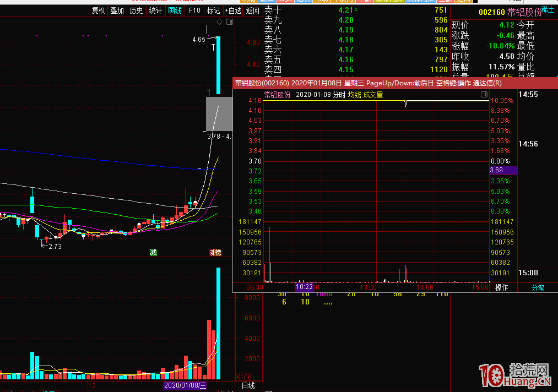
Task: Click the green 减 marker on chart
Action: pos(153,253)
